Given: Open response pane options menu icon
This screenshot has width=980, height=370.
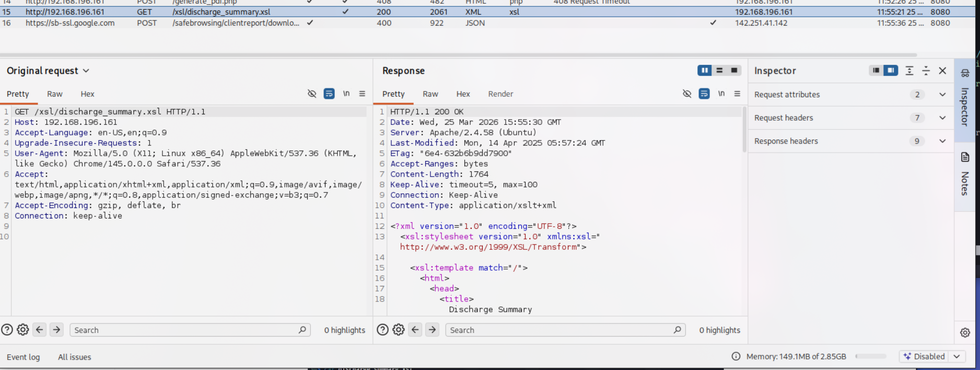Looking at the screenshot, I should point(737,94).
